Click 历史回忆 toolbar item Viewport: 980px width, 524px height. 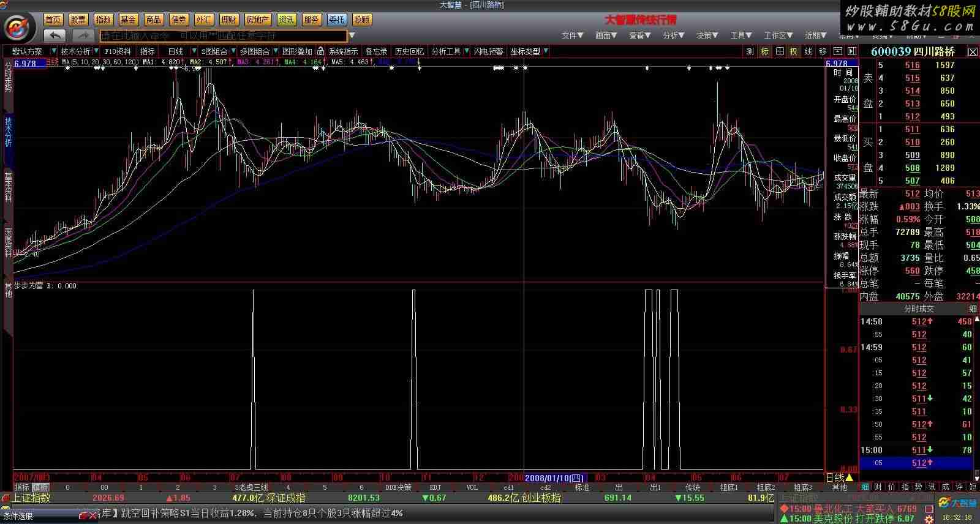point(409,51)
